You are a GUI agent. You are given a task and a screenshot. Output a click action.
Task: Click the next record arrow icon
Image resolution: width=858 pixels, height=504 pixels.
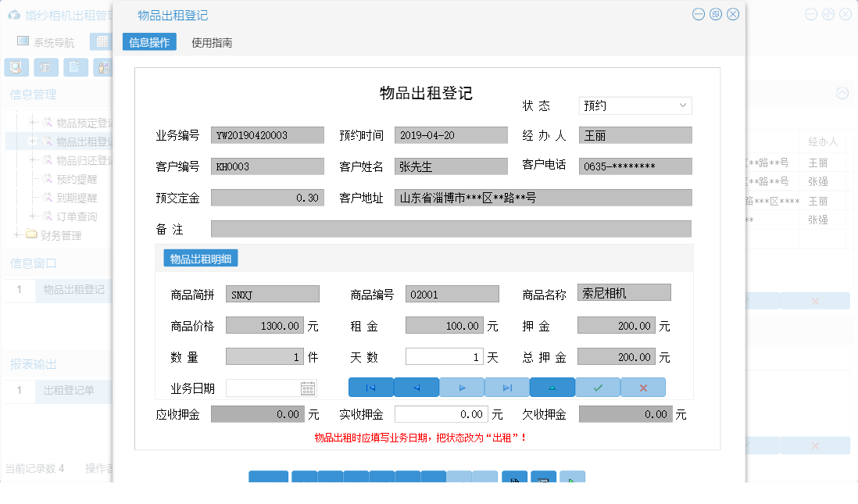click(461, 387)
